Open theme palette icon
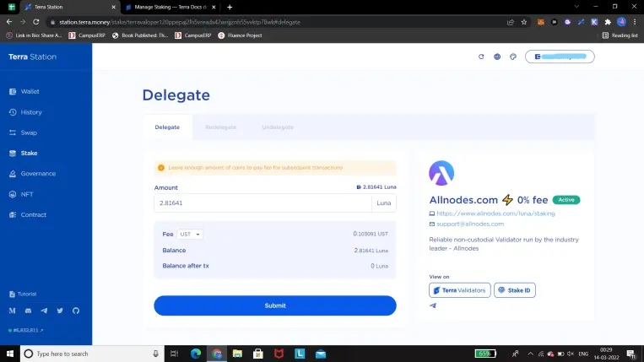 pyautogui.click(x=513, y=57)
